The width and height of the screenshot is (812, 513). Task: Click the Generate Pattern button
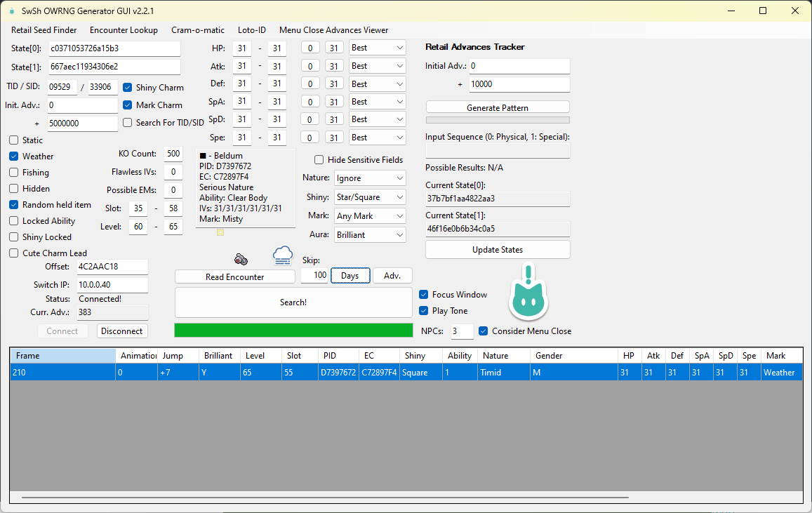click(498, 107)
